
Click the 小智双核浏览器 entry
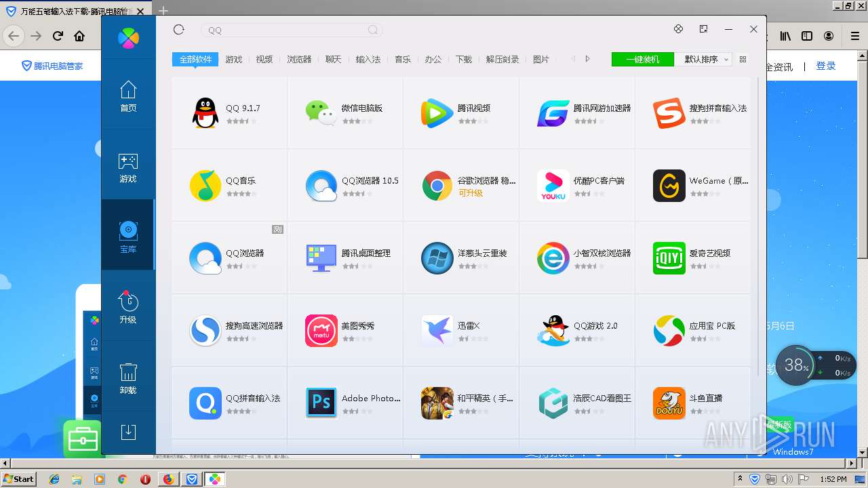pyautogui.click(x=576, y=258)
